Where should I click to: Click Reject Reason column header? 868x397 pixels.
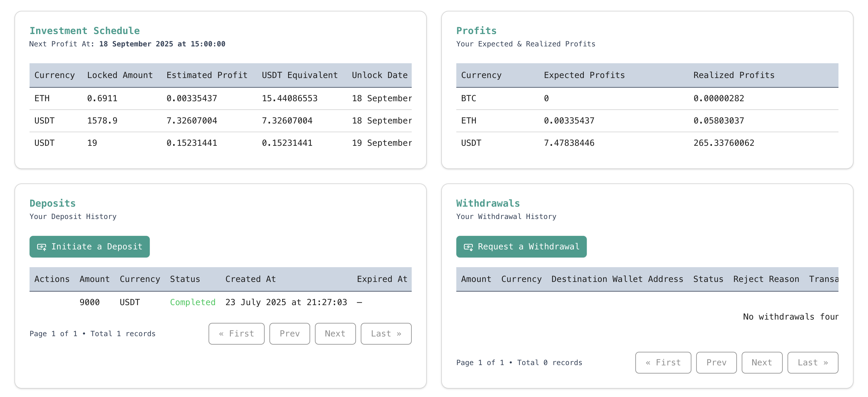766,280
